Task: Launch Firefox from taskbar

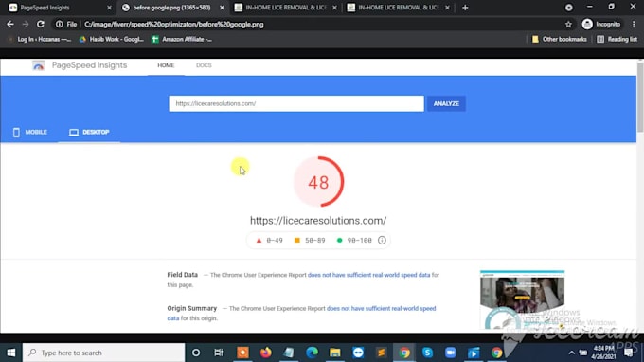Action: point(266,353)
